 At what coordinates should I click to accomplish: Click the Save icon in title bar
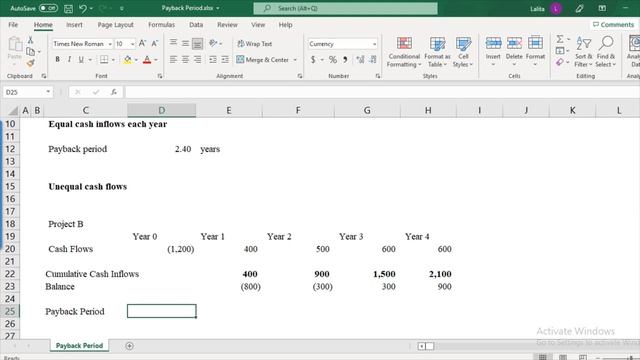[69, 8]
